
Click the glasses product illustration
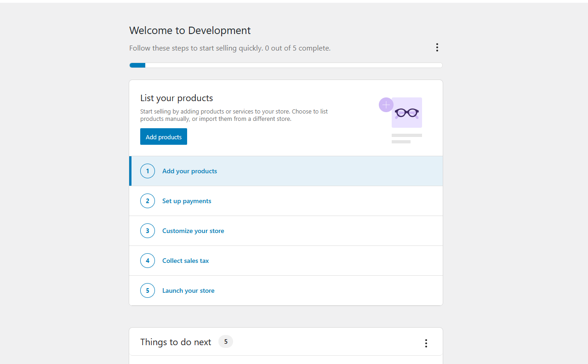(x=407, y=113)
